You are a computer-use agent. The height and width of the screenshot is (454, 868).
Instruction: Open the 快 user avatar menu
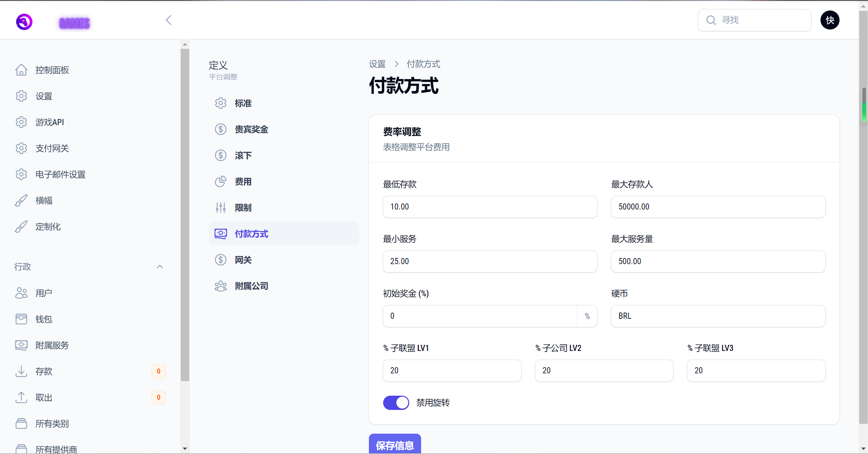[830, 20]
